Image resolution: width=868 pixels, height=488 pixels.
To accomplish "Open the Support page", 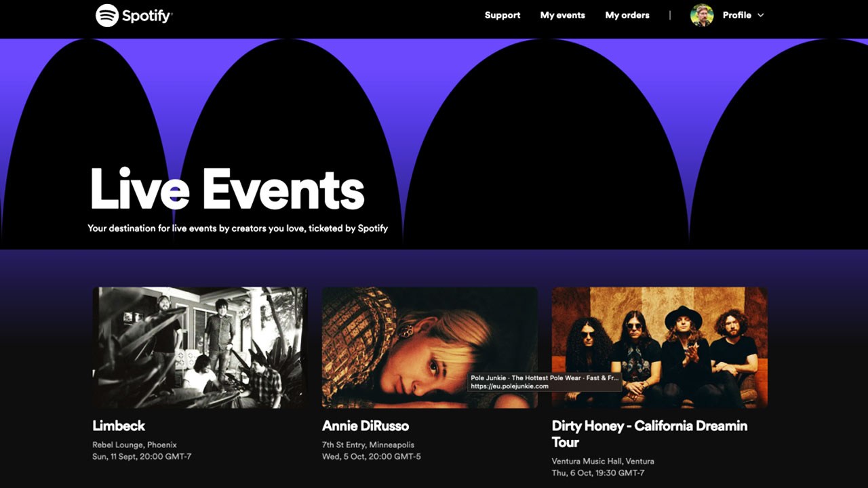I will (502, 15).
